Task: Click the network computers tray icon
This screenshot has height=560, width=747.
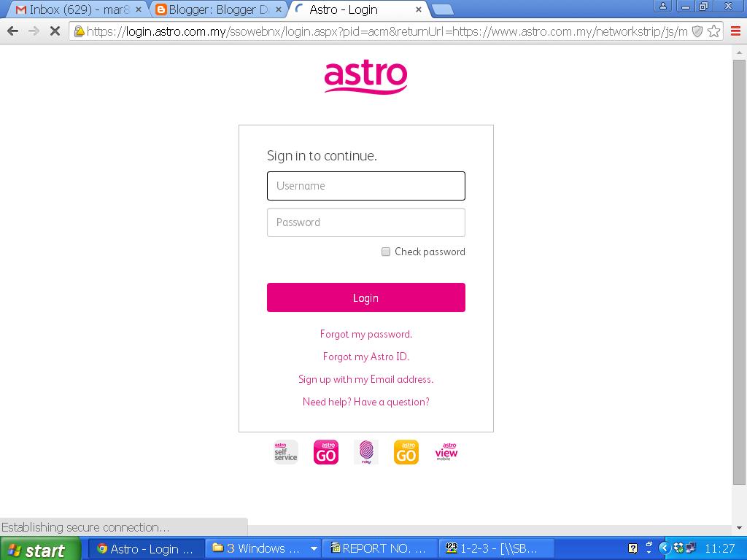Action: point(690,548)
